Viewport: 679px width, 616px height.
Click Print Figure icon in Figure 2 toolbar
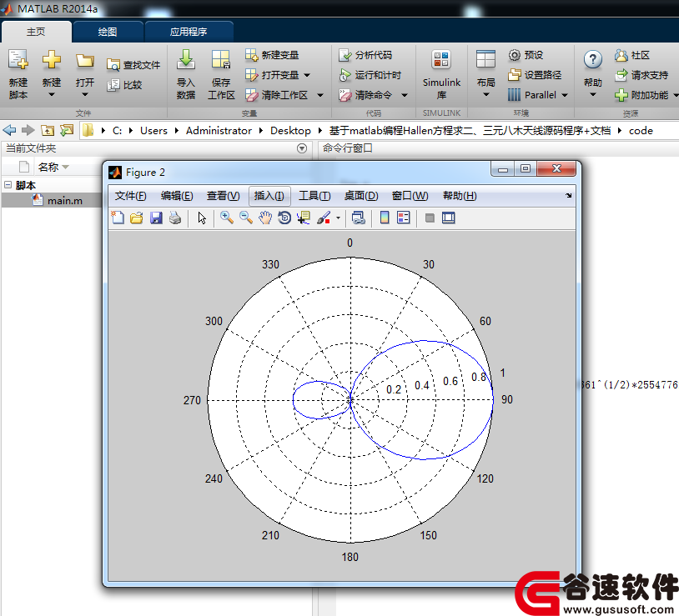tap(175, 218)
